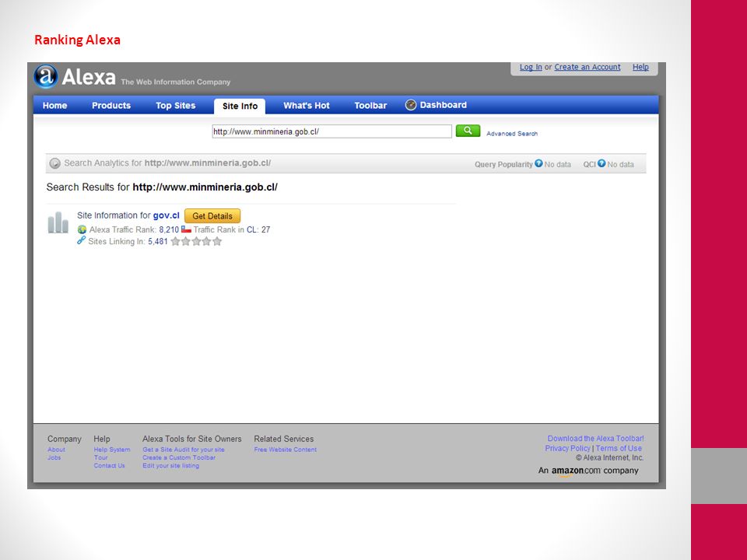The height and width of the screenshot is (560, 747).
Task: Open the Privacy Policy link
Action: (x=567, y=448)
